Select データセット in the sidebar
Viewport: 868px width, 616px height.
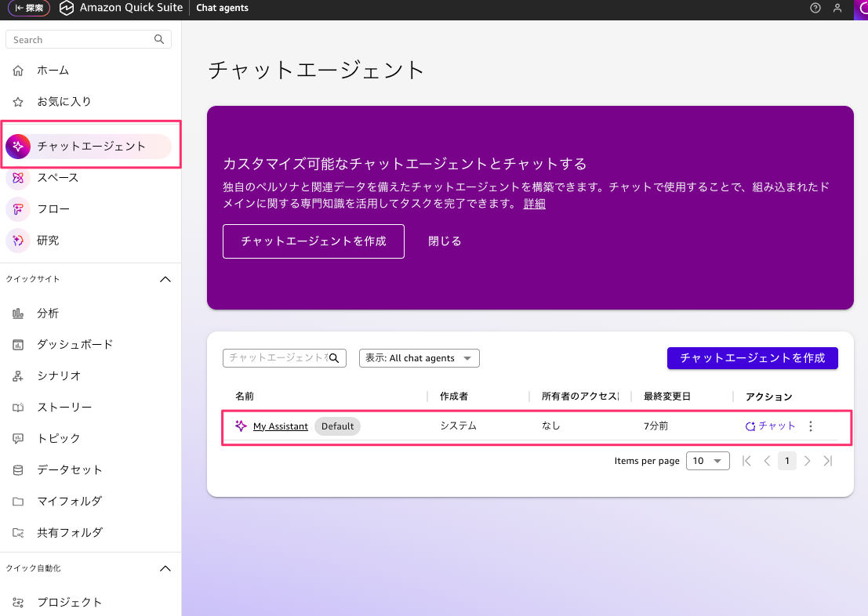coord(69,470)
